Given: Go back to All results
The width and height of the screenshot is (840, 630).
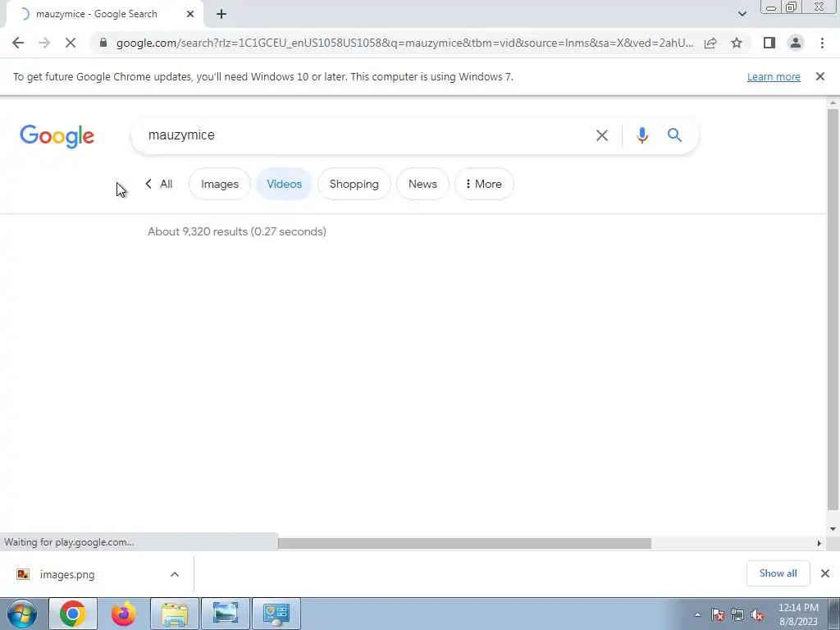Looking at the screenshot, I should [x=159, y=184].
